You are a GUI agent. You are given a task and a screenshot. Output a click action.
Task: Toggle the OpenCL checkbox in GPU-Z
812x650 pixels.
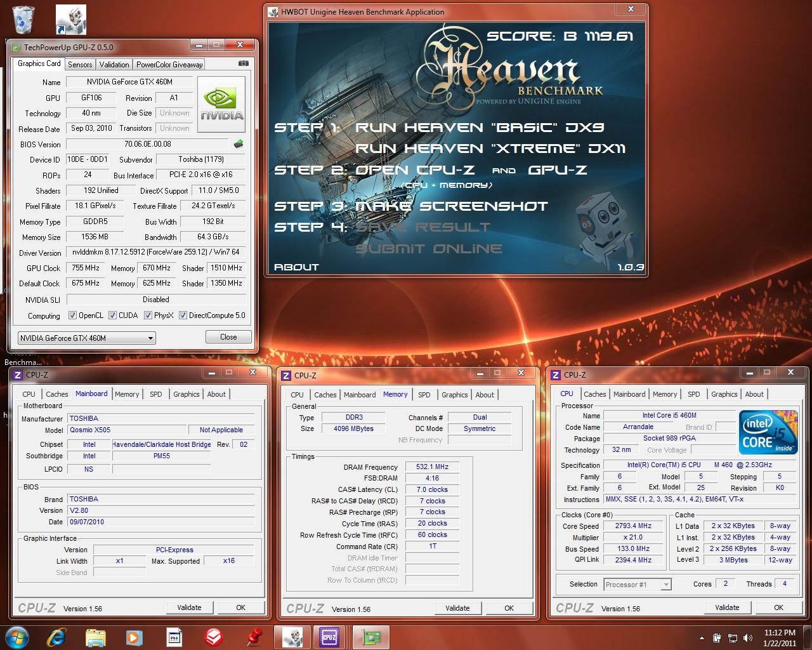click(73, 315)
